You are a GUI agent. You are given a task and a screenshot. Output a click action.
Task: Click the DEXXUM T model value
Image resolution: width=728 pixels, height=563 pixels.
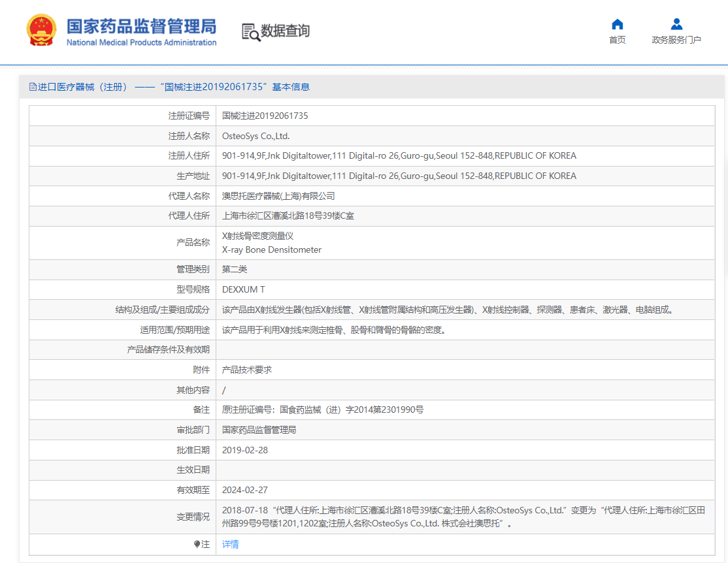[244, 289]
